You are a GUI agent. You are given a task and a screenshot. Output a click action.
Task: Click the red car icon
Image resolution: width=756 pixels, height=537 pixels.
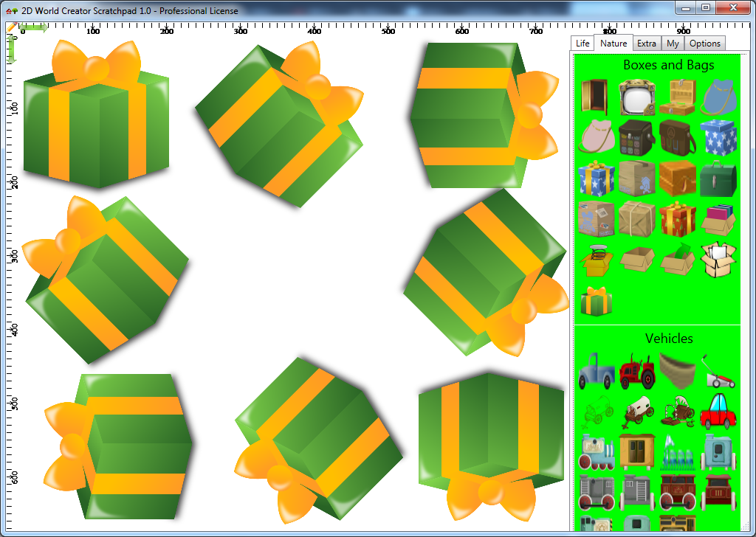718,411
